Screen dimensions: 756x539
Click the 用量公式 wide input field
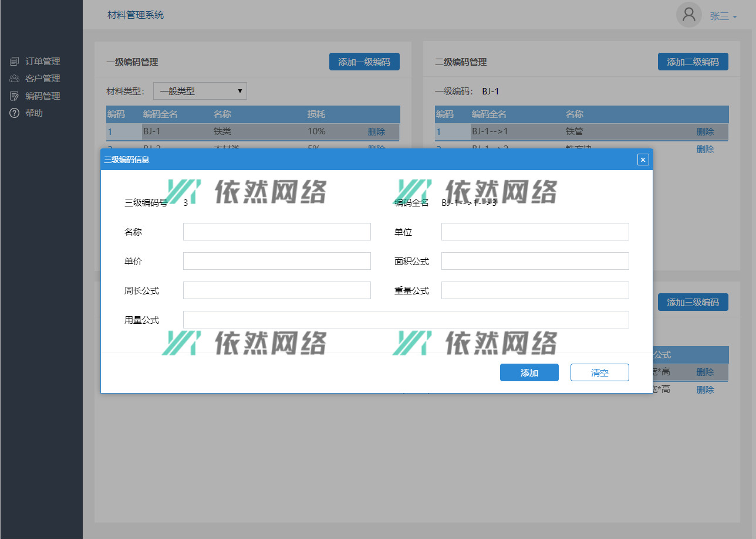pos(406,320)
